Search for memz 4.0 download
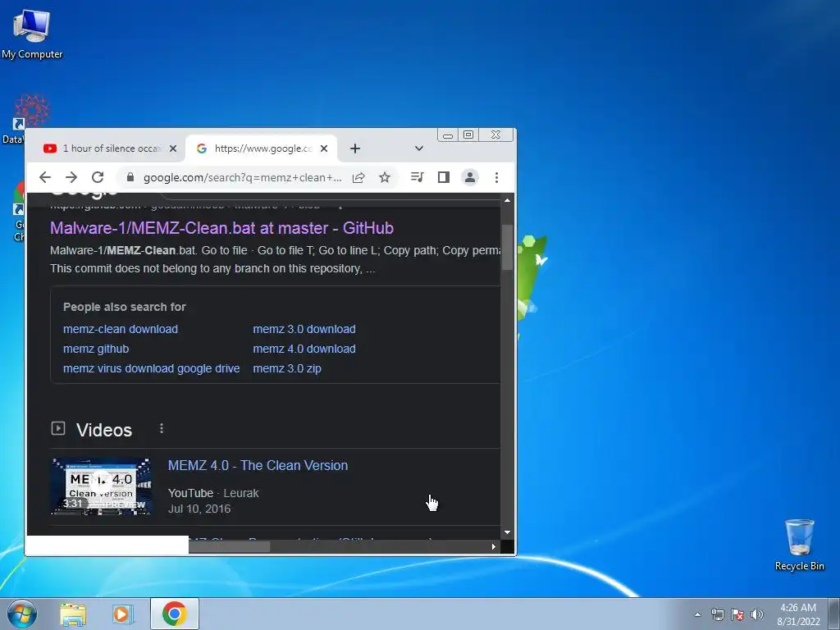The width and height of the screenshot is (840, 630). click(304, 349)
